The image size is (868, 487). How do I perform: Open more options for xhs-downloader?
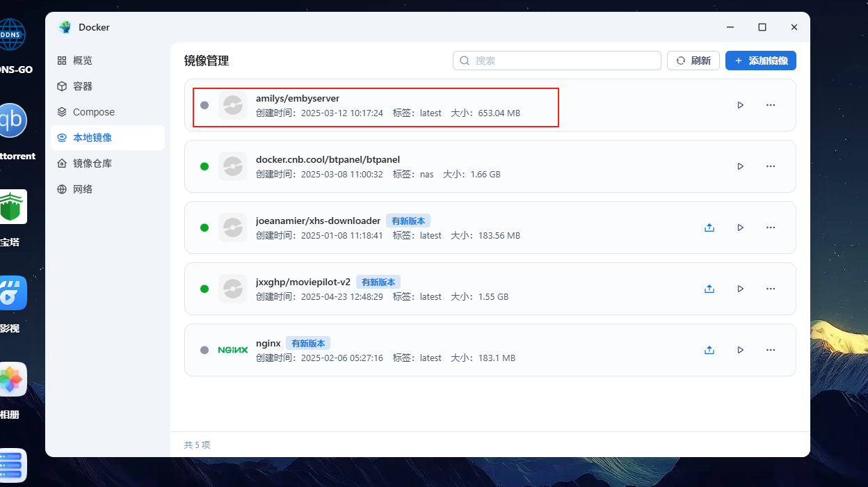771,227
